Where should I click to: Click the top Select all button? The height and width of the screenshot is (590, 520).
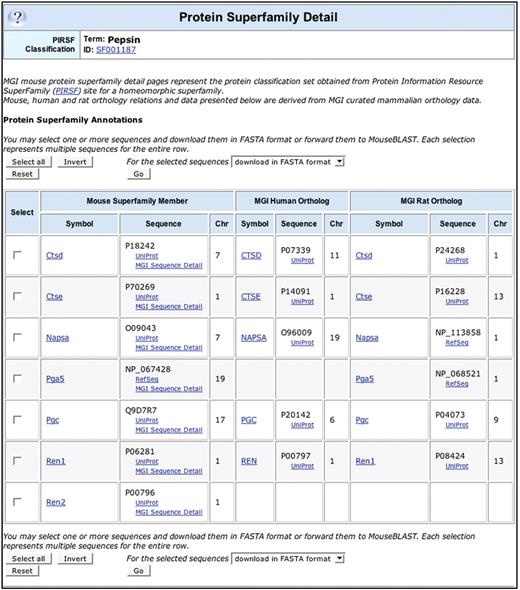[x=29, y=162]
